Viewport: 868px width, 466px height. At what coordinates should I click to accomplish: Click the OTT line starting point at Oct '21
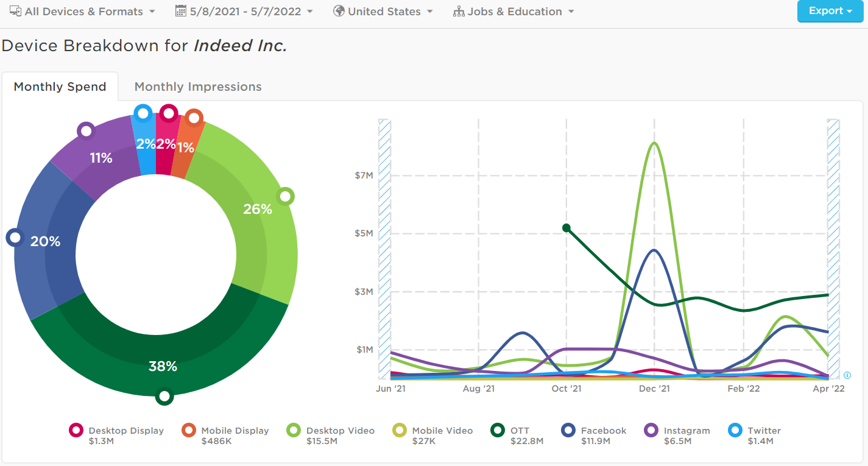(566, 228)
